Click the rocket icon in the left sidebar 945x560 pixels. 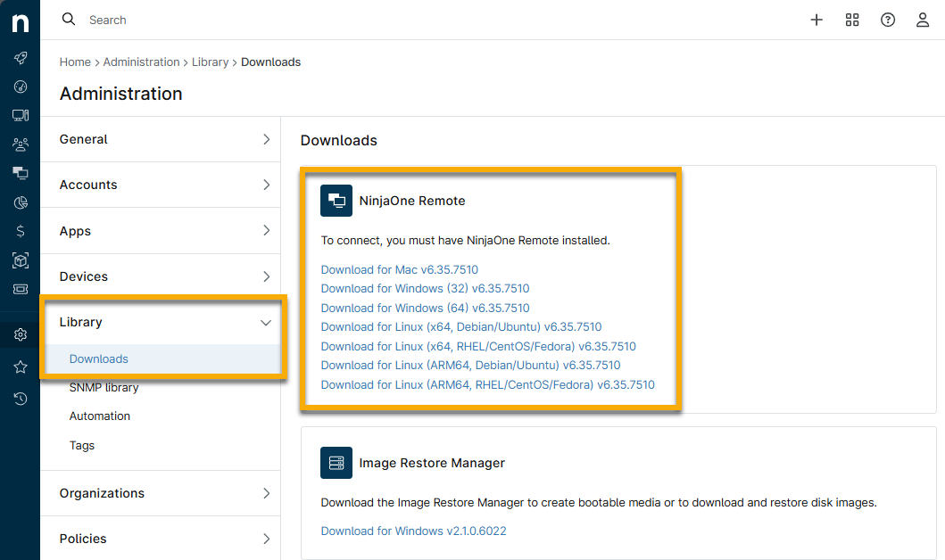tap(21, 59)
